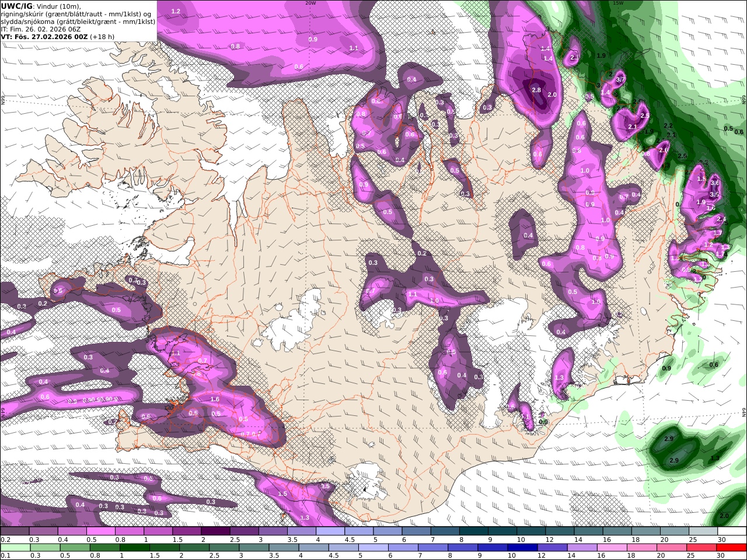Click the "15W" longitude label at top
747x560 pixels.
click(618, 2)
